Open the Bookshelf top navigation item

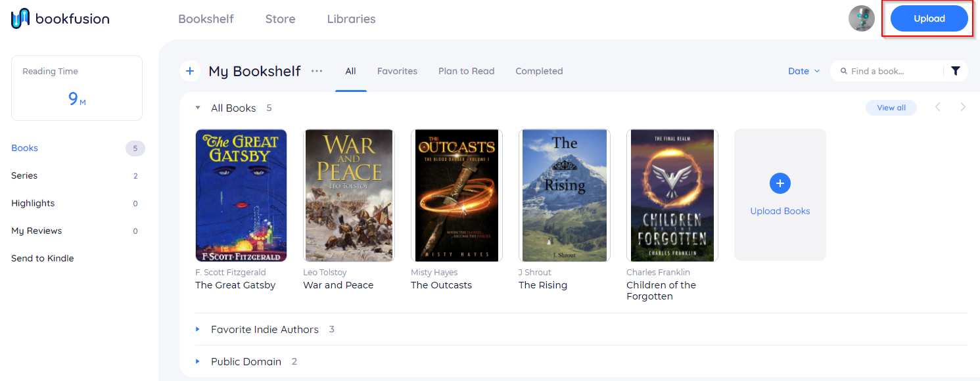point(206,19)
